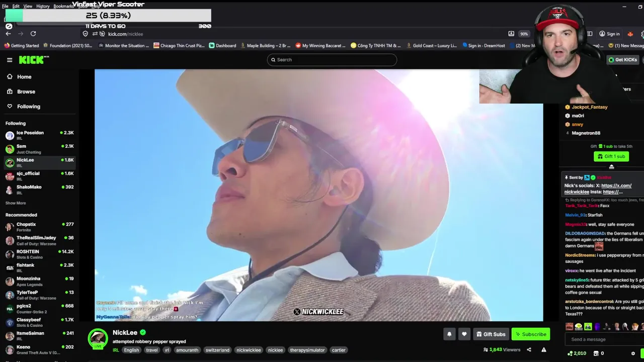Click the Home sidebar icon
Viewport: 644px width, 362px height.
click(x=10, y=77)
